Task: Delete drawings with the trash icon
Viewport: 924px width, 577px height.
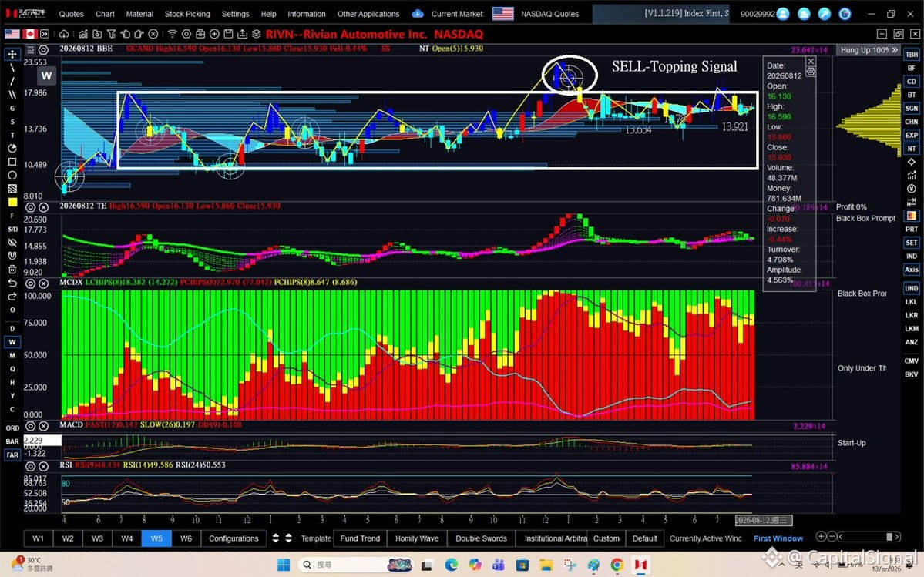Action: (12, 269)
